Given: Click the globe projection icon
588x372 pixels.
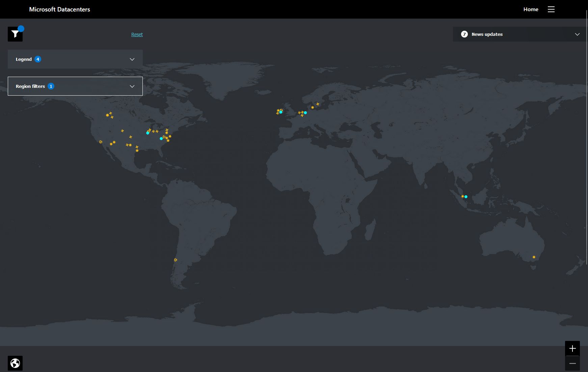Looking at the screenshot, I should (x=15, y=363).
